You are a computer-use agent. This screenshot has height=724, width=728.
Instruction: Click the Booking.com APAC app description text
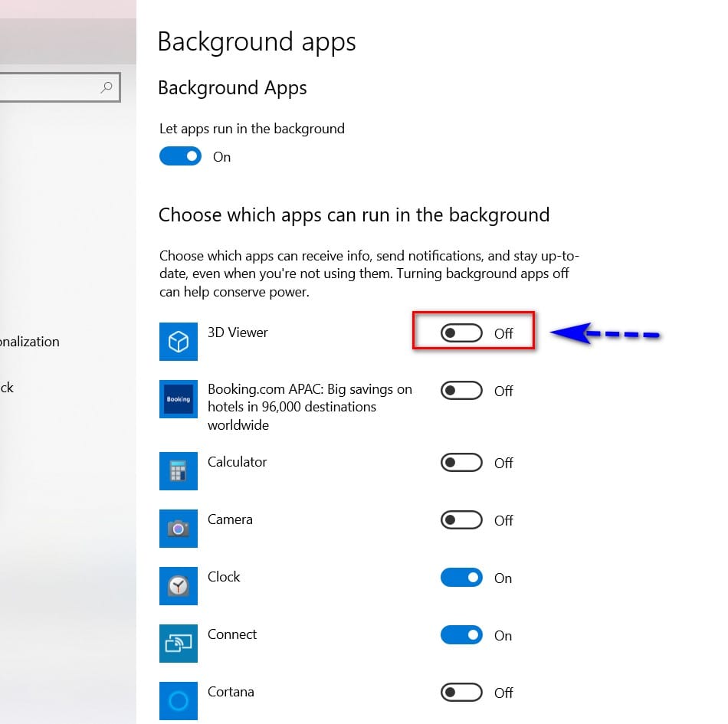coord(310,407)
